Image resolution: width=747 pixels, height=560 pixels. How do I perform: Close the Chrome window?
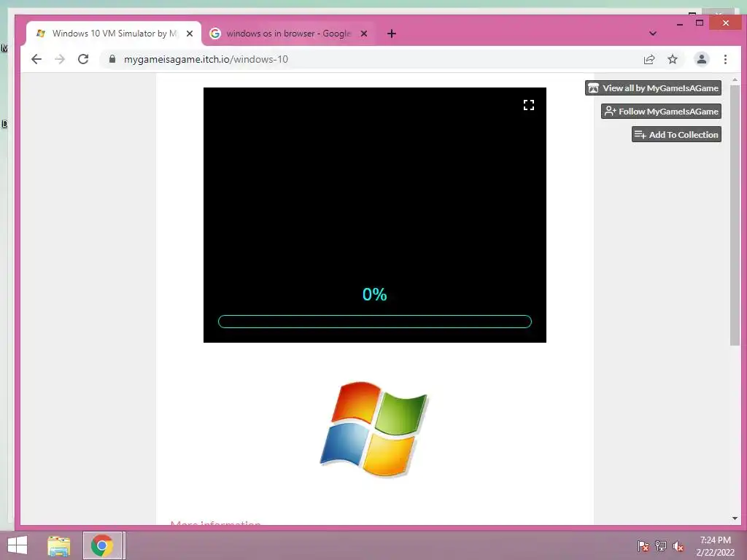[x=726, y=23]
